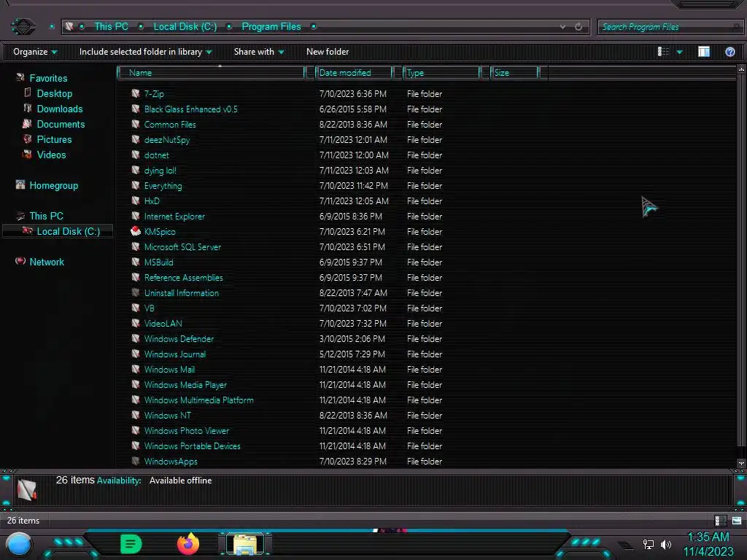Switch to details view in status bar
The image size is (747, 560).
(720, 521)
